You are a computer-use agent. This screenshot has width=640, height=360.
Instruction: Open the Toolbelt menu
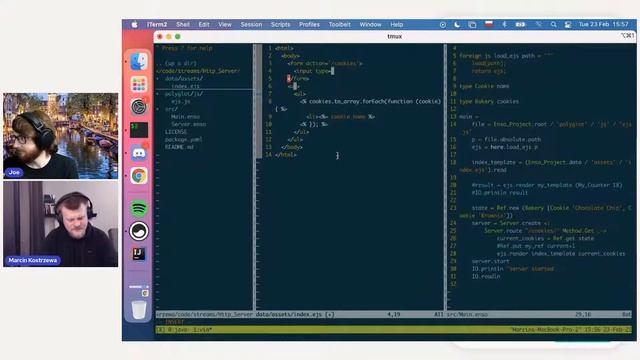pyautogui.click(x=340, y=24)
